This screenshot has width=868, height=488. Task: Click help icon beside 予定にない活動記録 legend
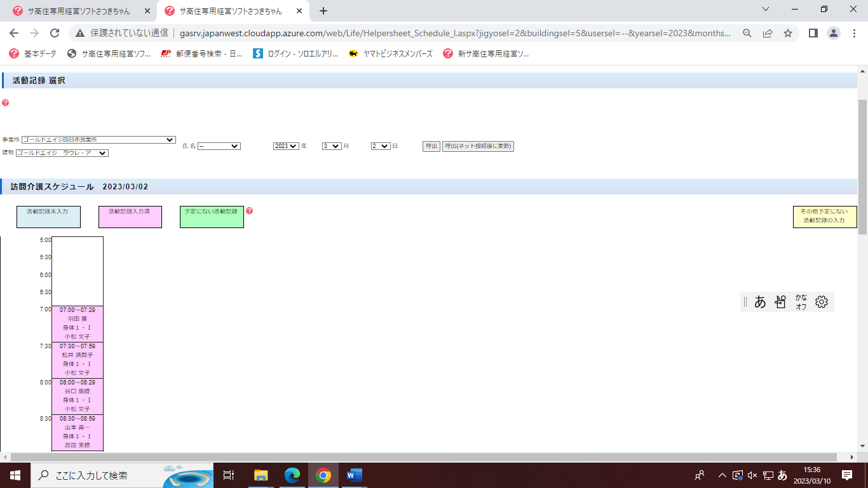point(249,211)
